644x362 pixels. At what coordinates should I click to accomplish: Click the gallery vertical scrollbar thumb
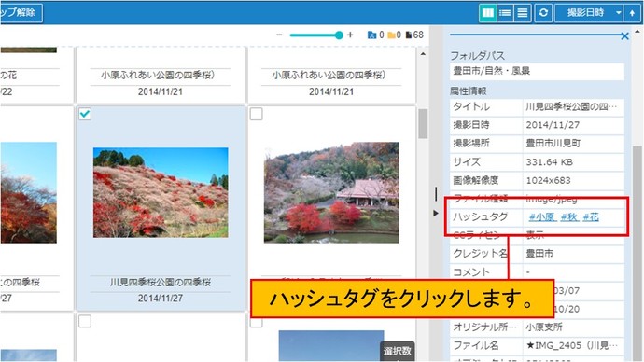[x=423, y=123]
